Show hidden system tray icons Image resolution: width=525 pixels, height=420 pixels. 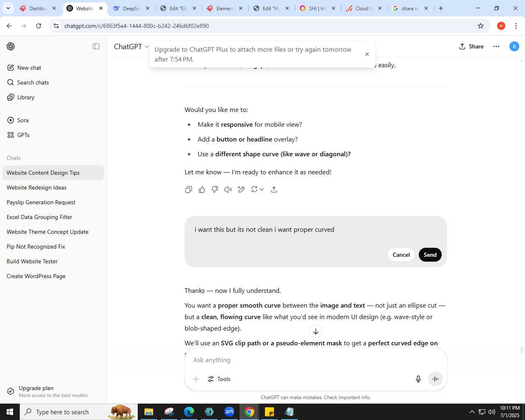(472, 412)
